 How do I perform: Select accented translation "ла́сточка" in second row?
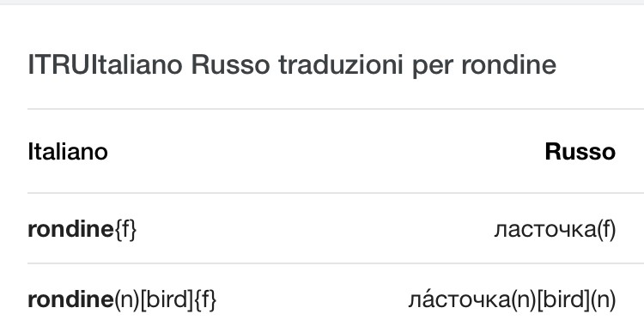pyautogui.click(x=459, y=299)
